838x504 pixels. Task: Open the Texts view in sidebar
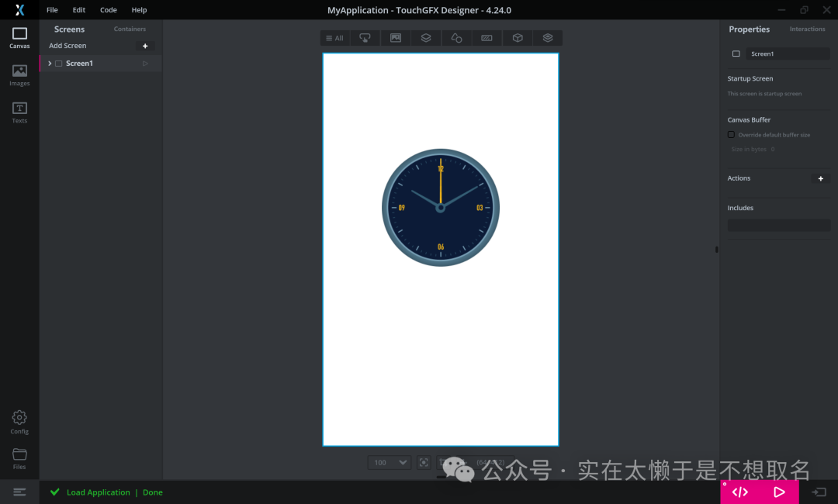19,112
